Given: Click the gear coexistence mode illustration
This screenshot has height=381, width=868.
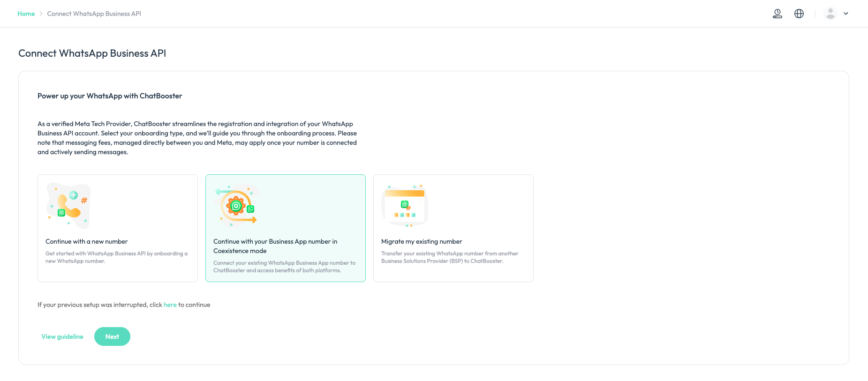Looking at the screenshot, I should click(236, 206).
